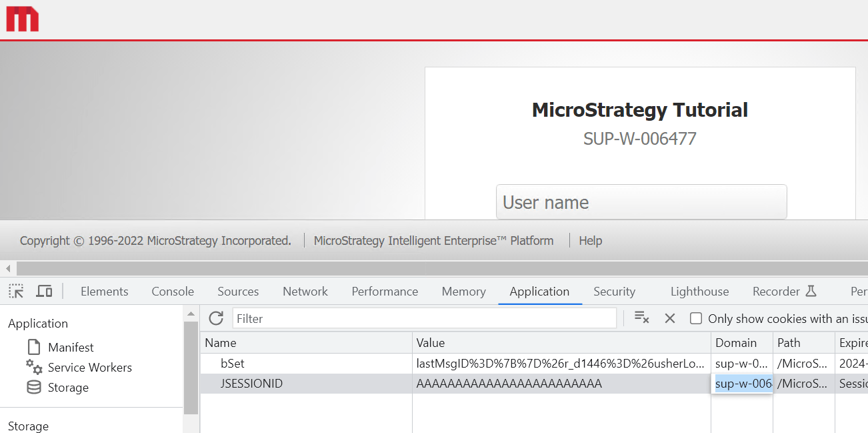Click into the User name field

(641, 202)
